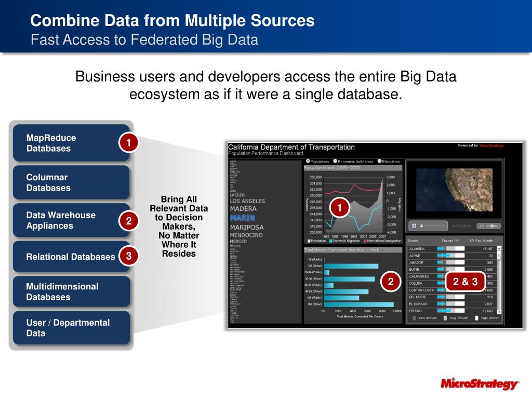Click the Relational Databases box
The image size is (532, 399).
[x=71, y=257]
